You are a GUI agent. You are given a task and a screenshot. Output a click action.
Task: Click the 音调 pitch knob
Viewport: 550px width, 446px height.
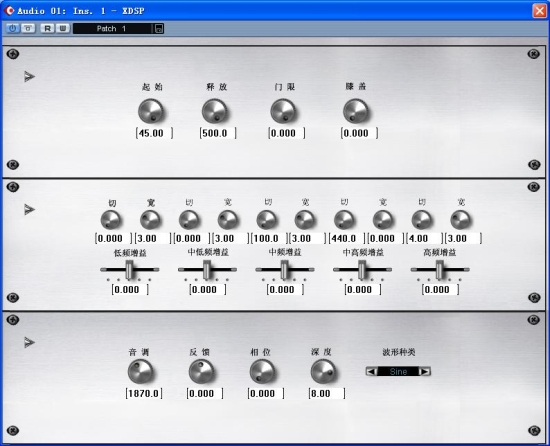[x=140, y=372]
